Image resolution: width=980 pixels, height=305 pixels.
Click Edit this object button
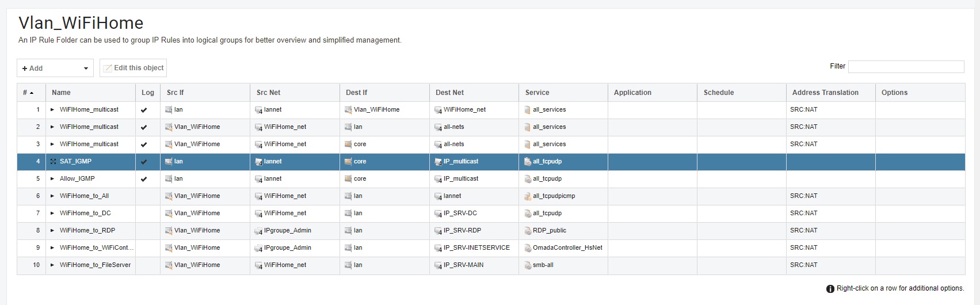point(133,68)
